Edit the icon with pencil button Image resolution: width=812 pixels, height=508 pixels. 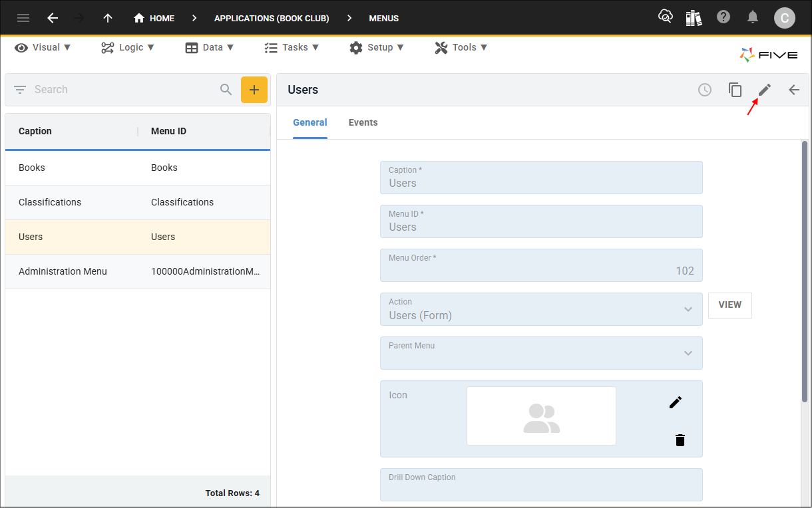tap(676, 402)
